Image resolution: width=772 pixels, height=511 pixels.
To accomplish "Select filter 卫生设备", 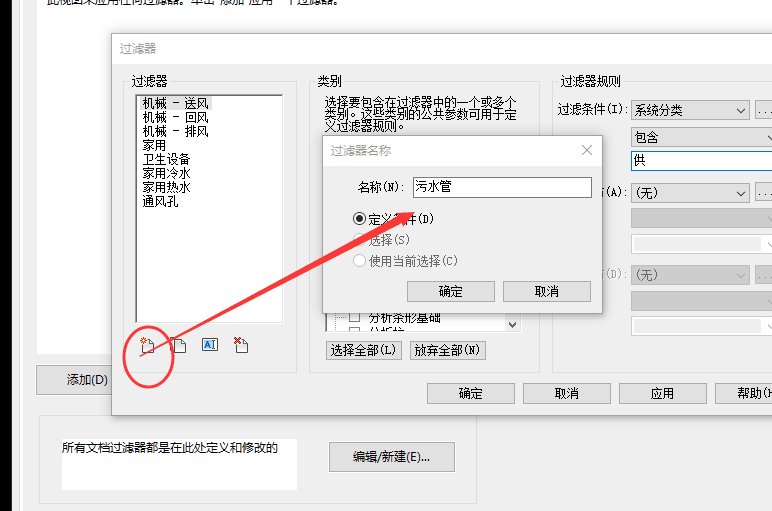I will 166,159.
